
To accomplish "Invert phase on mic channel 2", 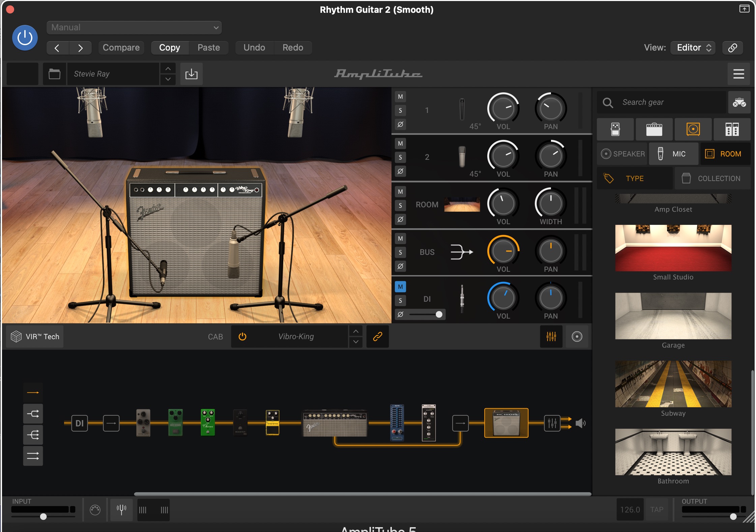I will click(x=400, y=171).
